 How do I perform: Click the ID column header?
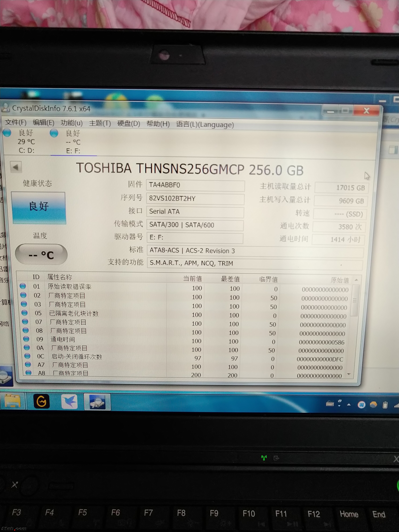coord(36,277)
